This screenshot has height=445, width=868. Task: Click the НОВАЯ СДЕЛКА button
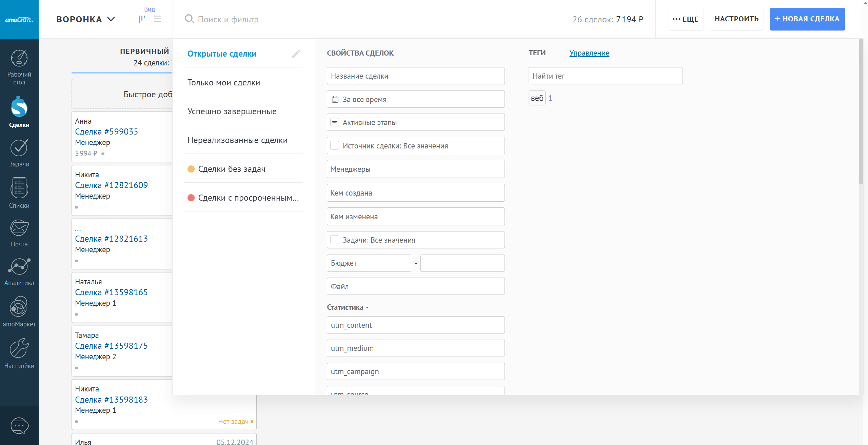click(x=807, y=19)
